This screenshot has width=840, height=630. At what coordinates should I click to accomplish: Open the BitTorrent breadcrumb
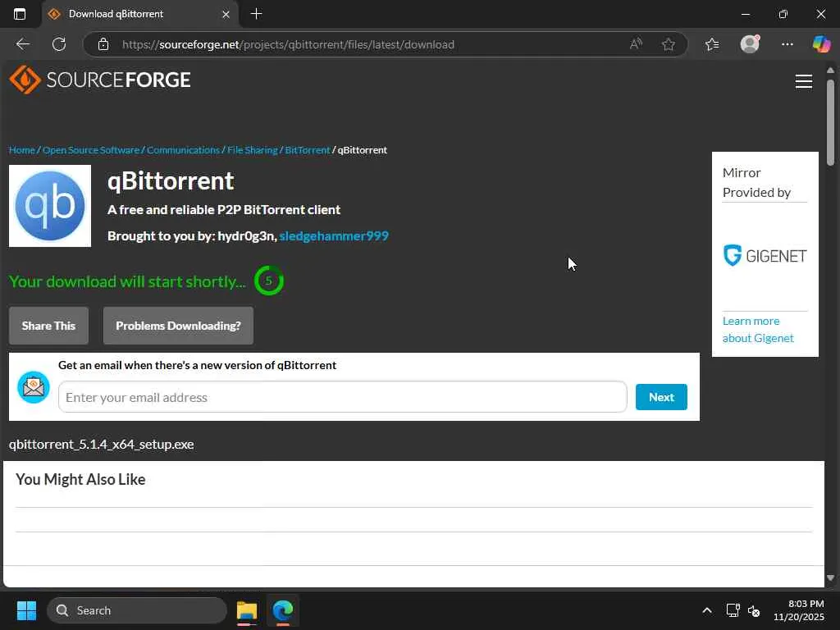tap(308, 150)
